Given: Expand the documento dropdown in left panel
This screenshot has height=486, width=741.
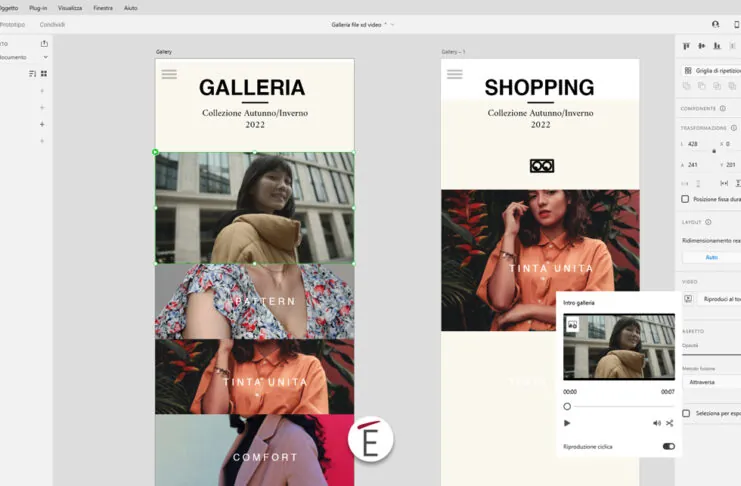Looking at the screenshot, I should 45,57.
